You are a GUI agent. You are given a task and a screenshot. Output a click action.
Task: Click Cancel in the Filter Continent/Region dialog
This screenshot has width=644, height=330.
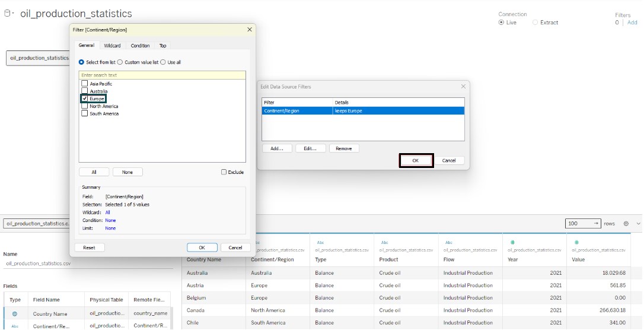pyautogui.click(x=235, y=247)
